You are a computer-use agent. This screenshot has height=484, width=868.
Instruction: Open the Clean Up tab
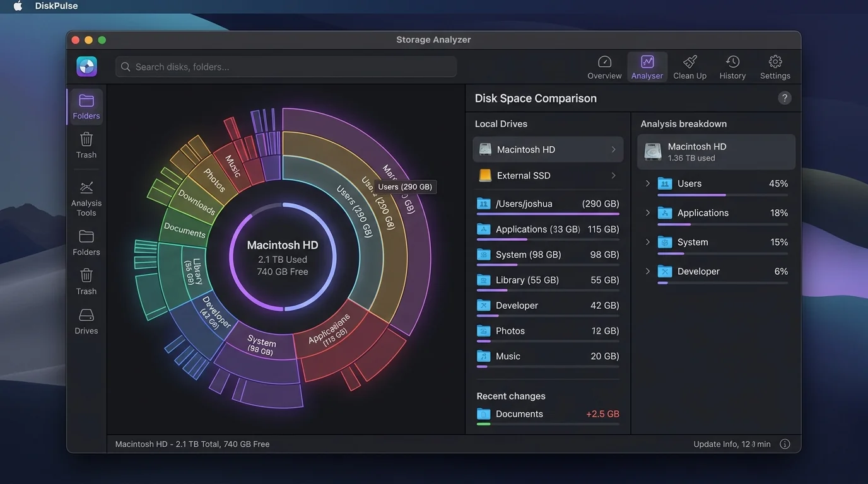pyautogui.click(x=689, y=67)
